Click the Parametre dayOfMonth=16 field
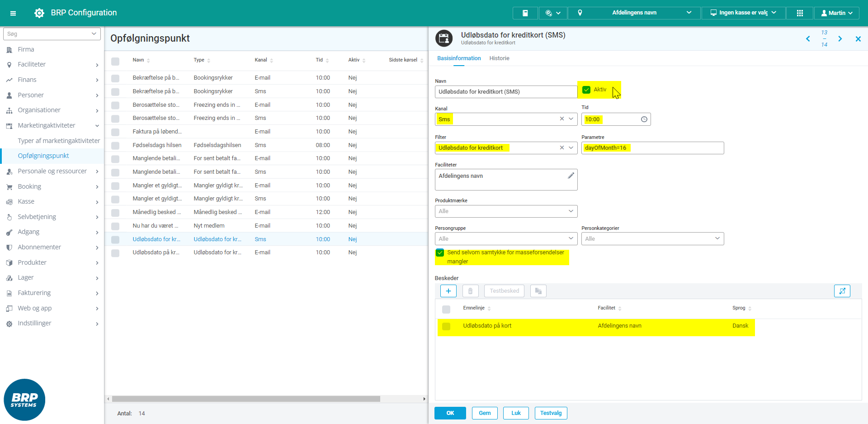Image resolution: width=868 pixels, height=424 pixels. pyautogui.click(x=652, y=148)
